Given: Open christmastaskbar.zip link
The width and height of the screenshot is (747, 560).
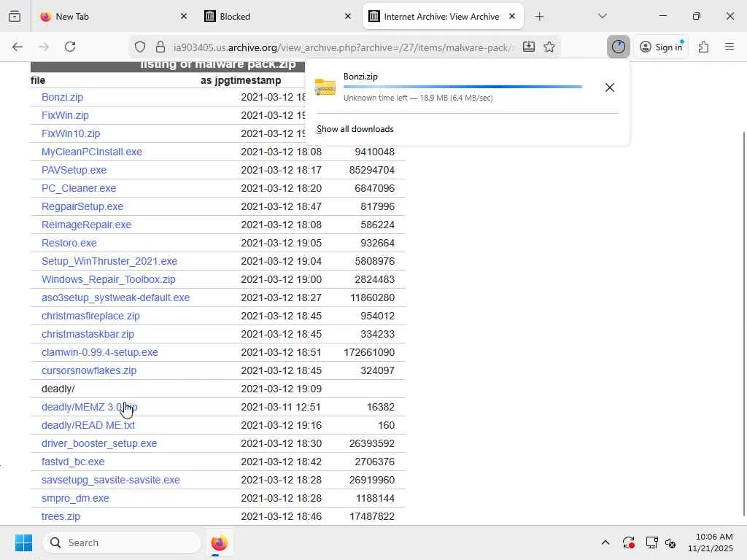Looking at the screenshot, I should (x=88, y=334).
